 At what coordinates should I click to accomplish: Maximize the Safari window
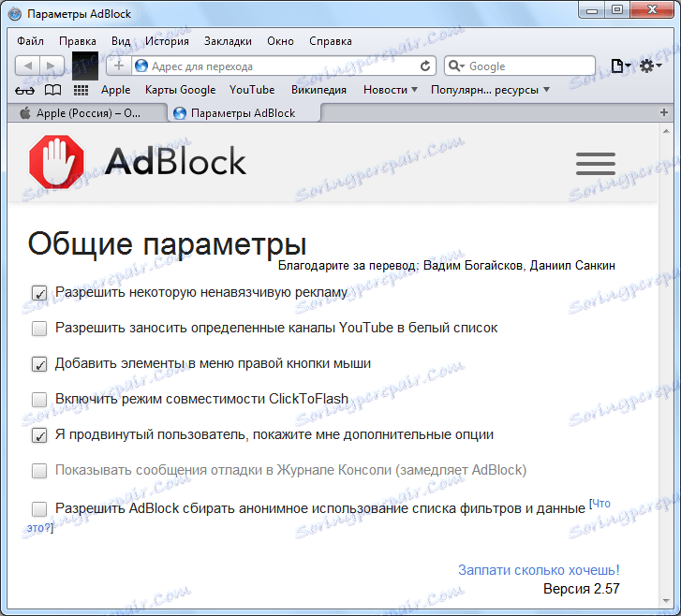coord(617,9)
